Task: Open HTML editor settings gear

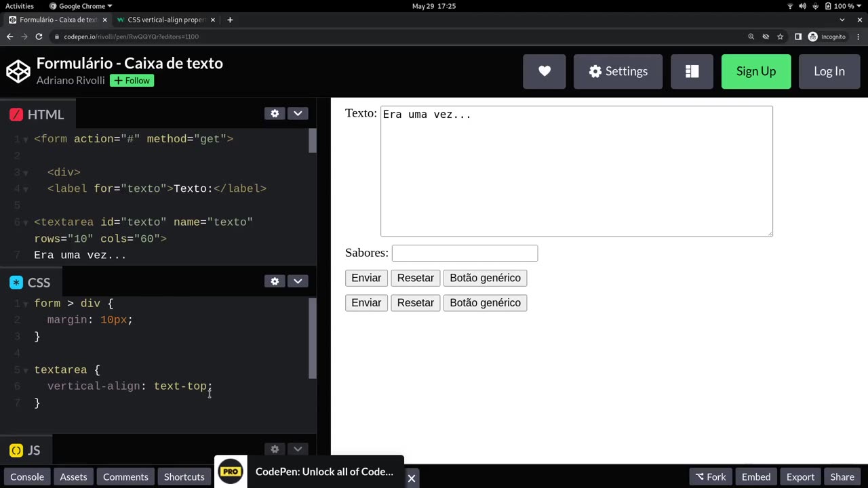Action: (x=275, y=113)
